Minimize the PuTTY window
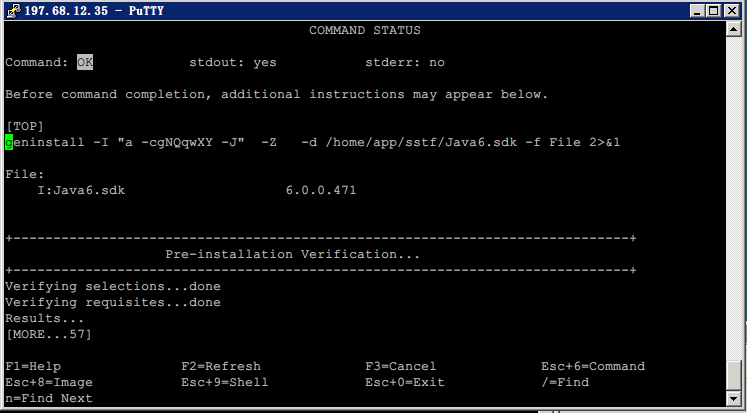 point(696,10)
